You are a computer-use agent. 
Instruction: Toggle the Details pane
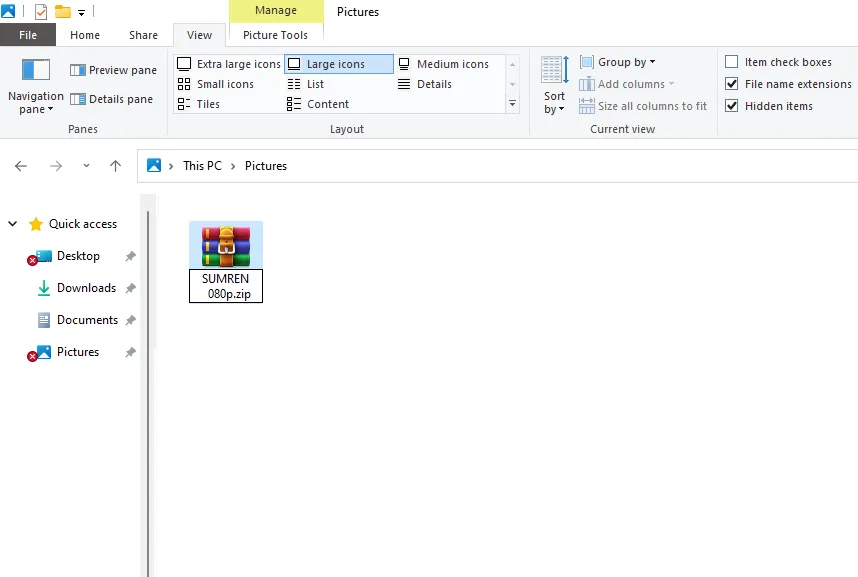coord(112,99)
